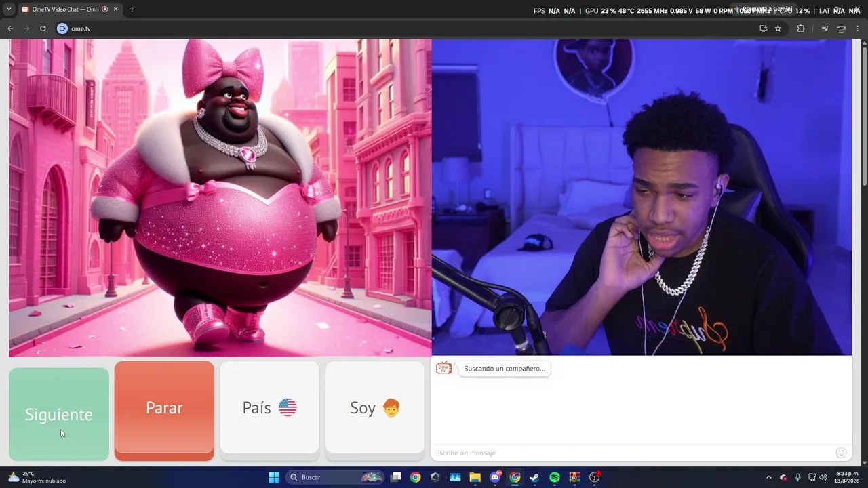The image size is (868, 488).
Task: Click the Siguiente button to skip partner
Action: tap(59, 414)
